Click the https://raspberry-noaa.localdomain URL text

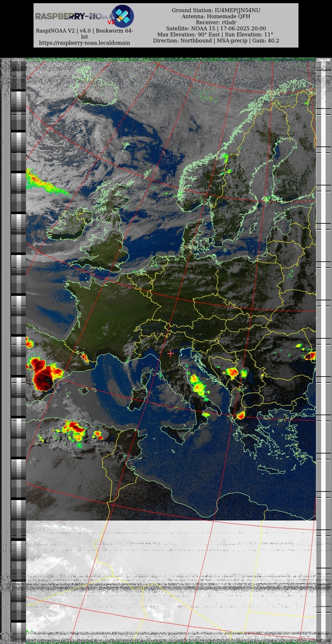[x=85, y=43]
